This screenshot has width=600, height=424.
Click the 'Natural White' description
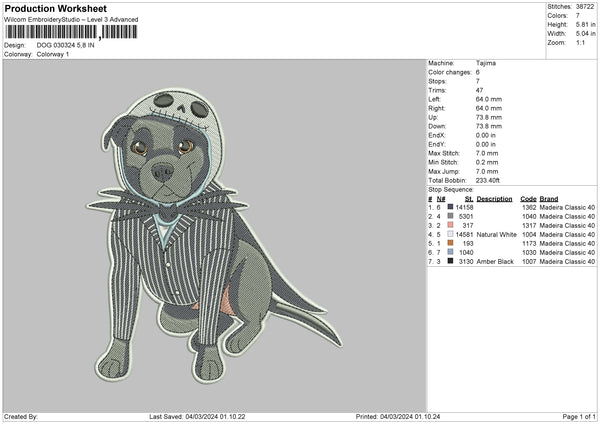coord(496,235)
